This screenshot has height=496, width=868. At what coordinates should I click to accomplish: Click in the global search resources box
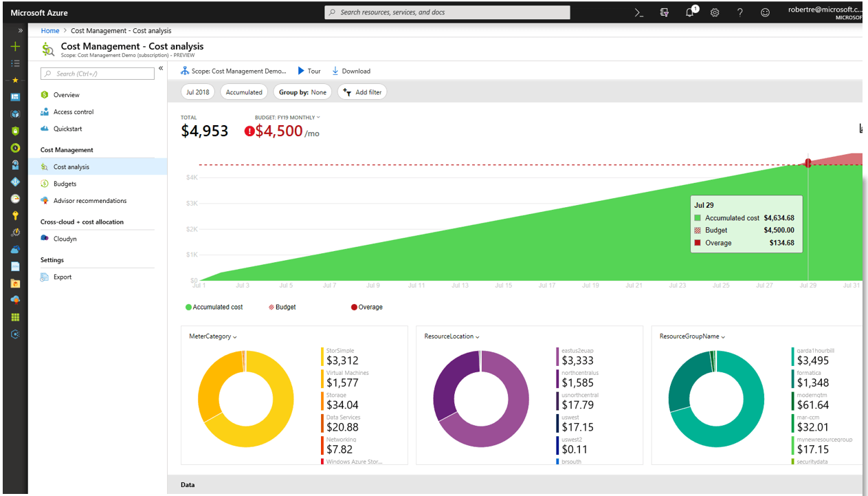[x=447, y=12]
